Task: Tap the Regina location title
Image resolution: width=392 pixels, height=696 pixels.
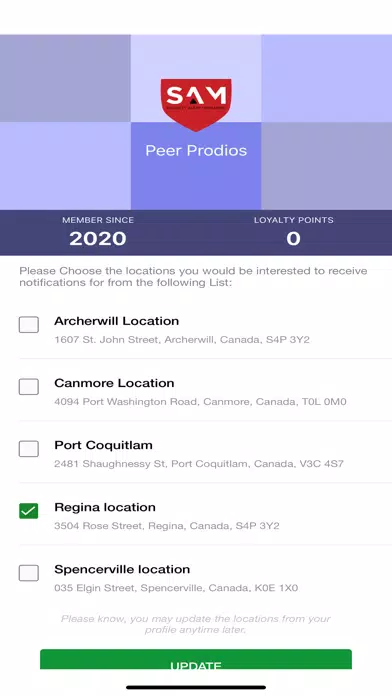Action: coord(105,507)
